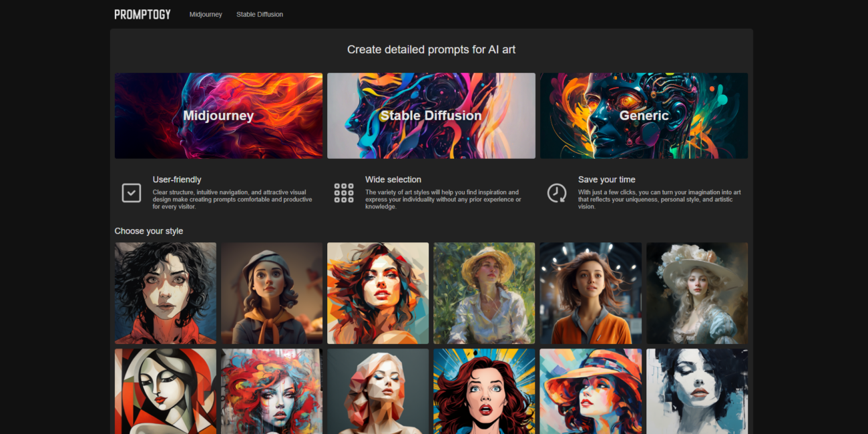Click the User-friendly checkmark icon
868x434 pixels.
pos(132,193)
